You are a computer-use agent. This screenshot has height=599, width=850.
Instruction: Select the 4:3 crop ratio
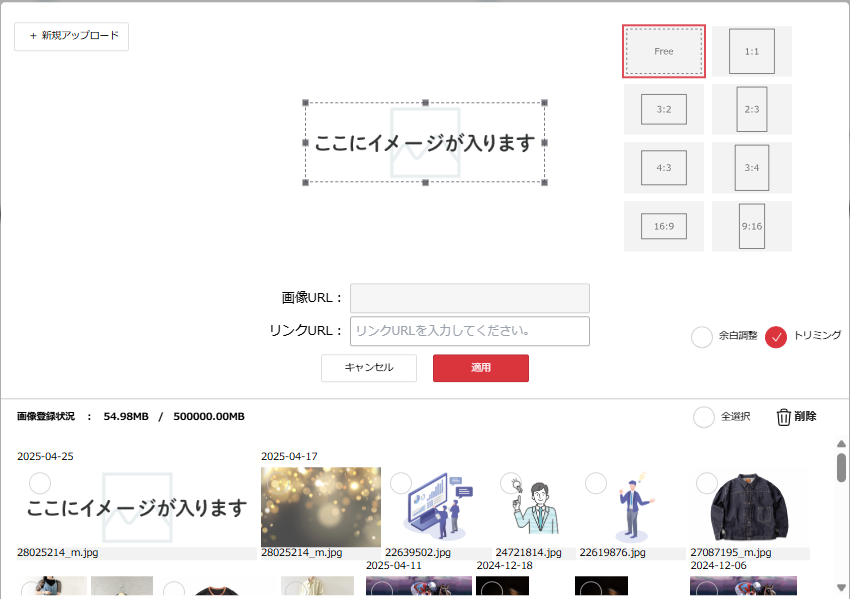pyautogui.click(x=664, y=167)
